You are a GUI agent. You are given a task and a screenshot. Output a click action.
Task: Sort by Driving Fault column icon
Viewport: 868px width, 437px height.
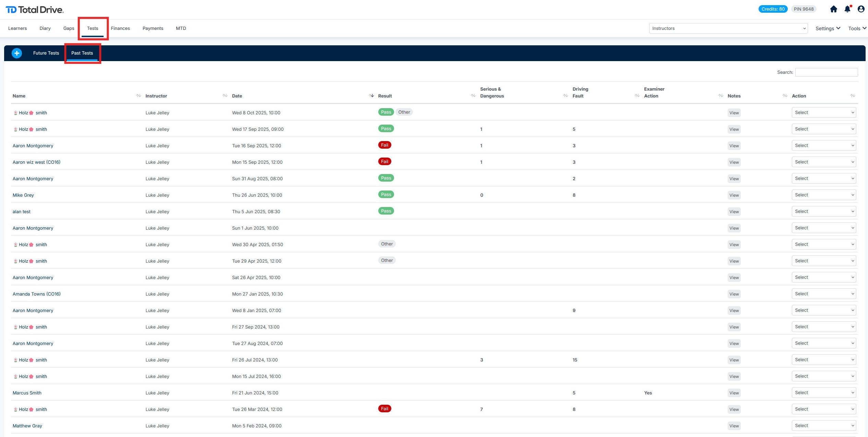[x=637, y=96]
